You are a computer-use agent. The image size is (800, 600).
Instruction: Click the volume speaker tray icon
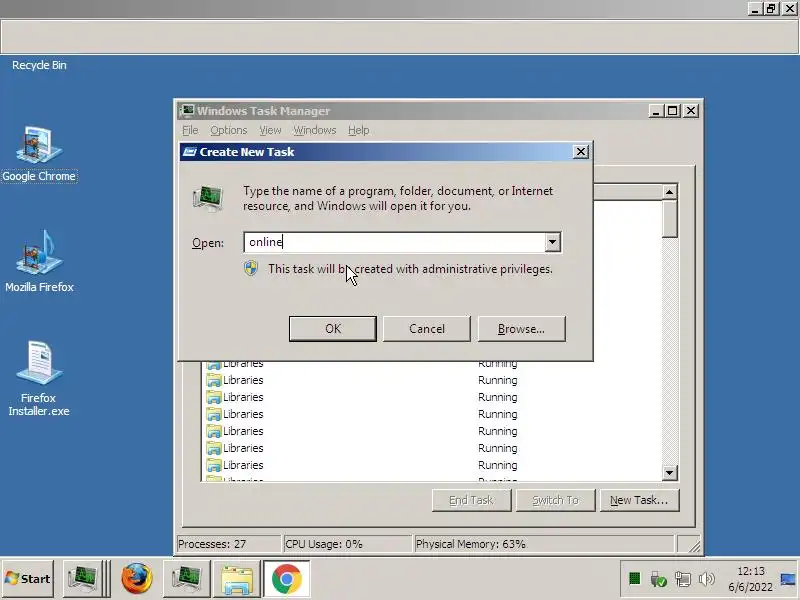point(707,579)
